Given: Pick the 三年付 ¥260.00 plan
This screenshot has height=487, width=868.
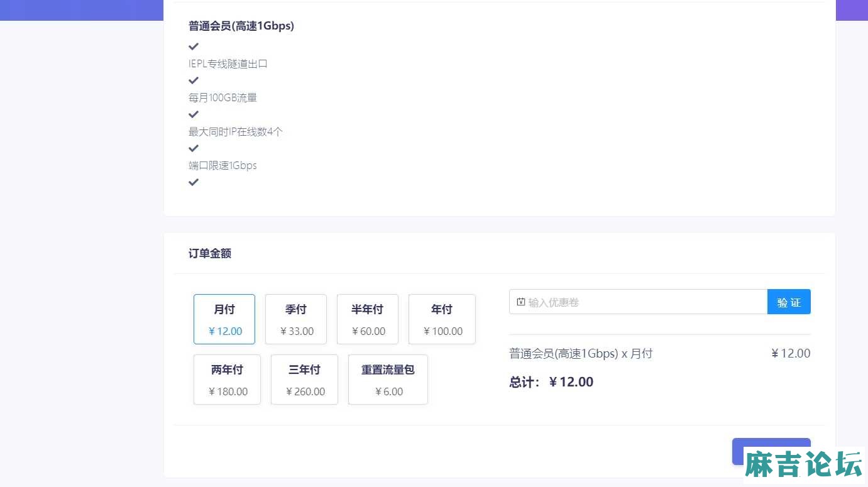Looking at the screenshot, I should tap(304, 380).
